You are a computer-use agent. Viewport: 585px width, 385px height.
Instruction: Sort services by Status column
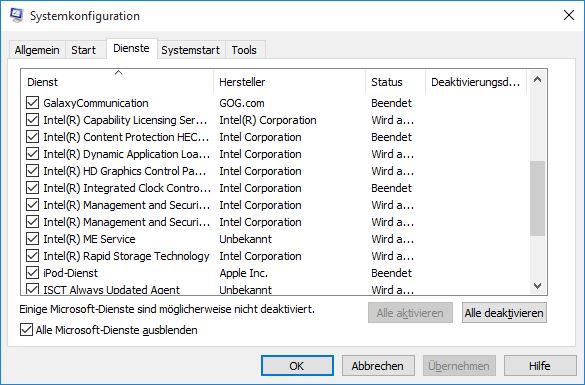pos(395,82)
